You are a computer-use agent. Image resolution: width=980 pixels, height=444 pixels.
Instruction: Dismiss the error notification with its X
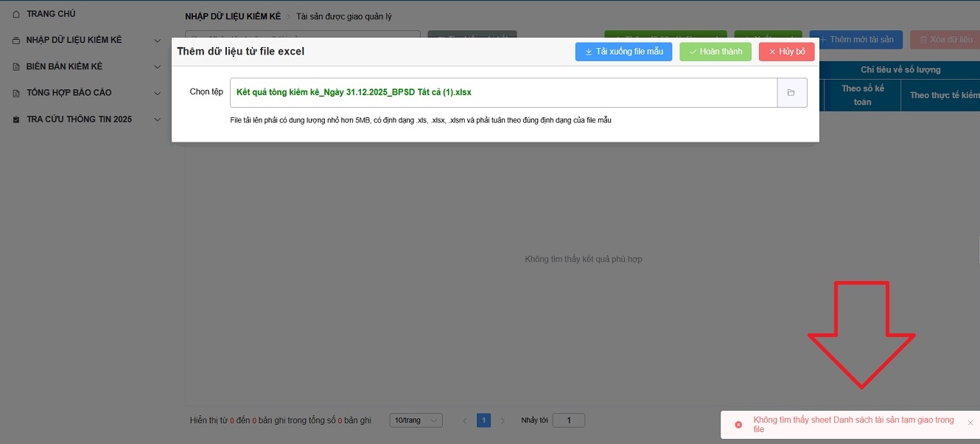pyautogui.click(x=970, y=423)
